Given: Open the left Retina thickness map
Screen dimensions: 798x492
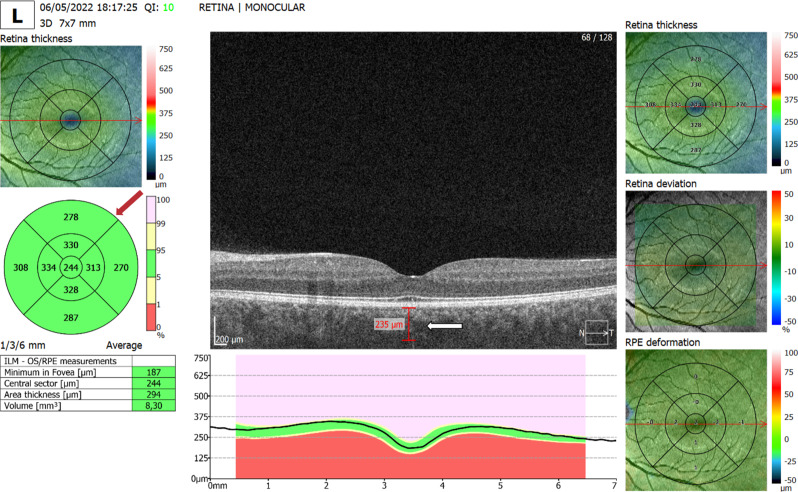Looking at the screenshot, I should 71,116.
